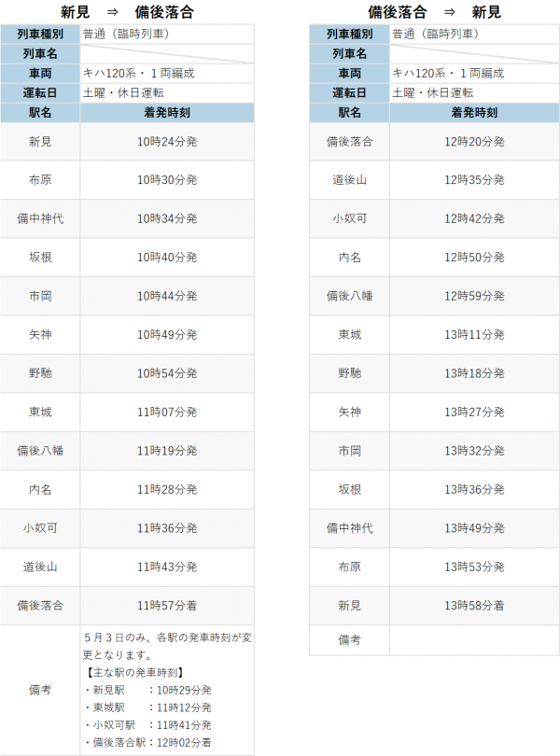
Task: Click 内名 station beside 11時28分発
Action: pyautogui.click(x=40, y=489)
